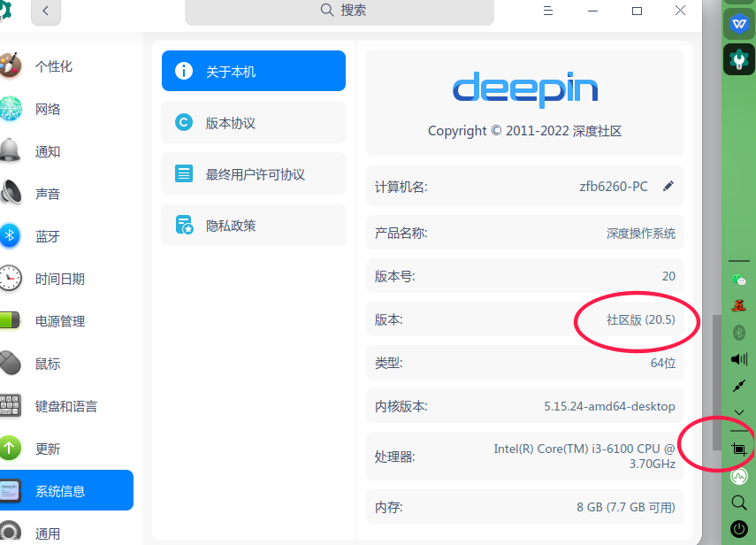The image size is (756, 545).
Task: Open 个性化 personalization settings
Action: (x=53, y=66)
